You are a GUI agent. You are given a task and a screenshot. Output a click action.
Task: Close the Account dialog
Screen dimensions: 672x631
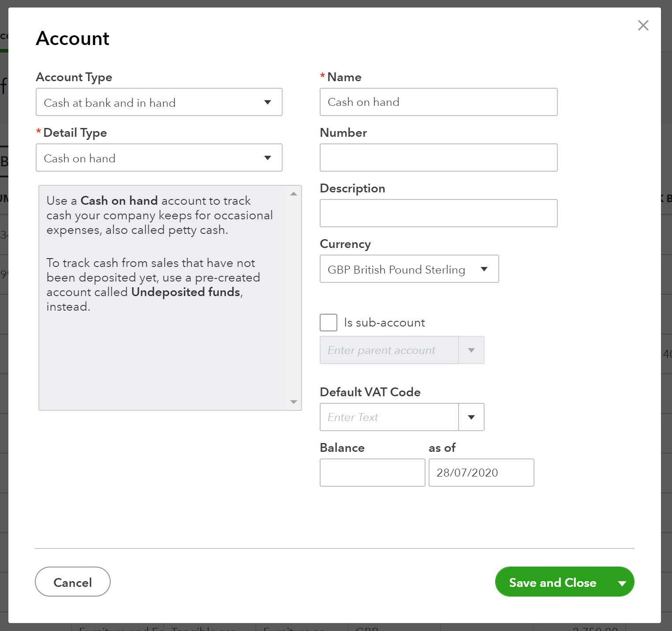coord(643,25)
